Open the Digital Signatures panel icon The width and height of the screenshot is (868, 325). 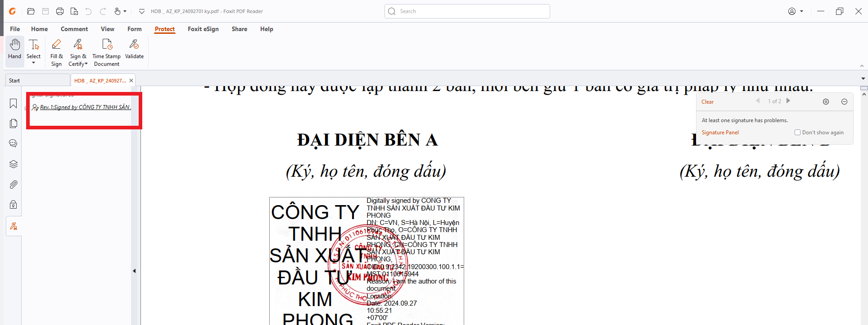14,226
